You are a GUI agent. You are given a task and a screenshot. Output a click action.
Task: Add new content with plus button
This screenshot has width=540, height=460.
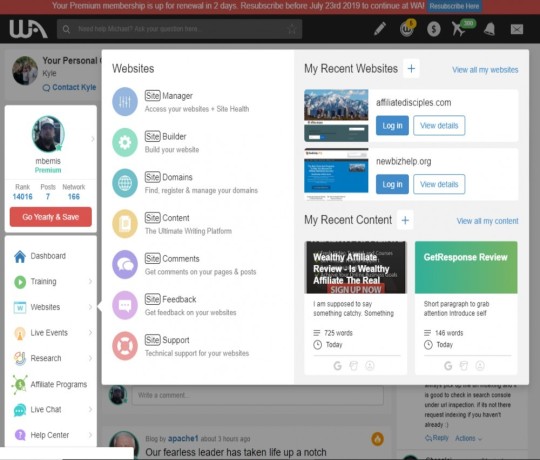[x=405, y=220]
